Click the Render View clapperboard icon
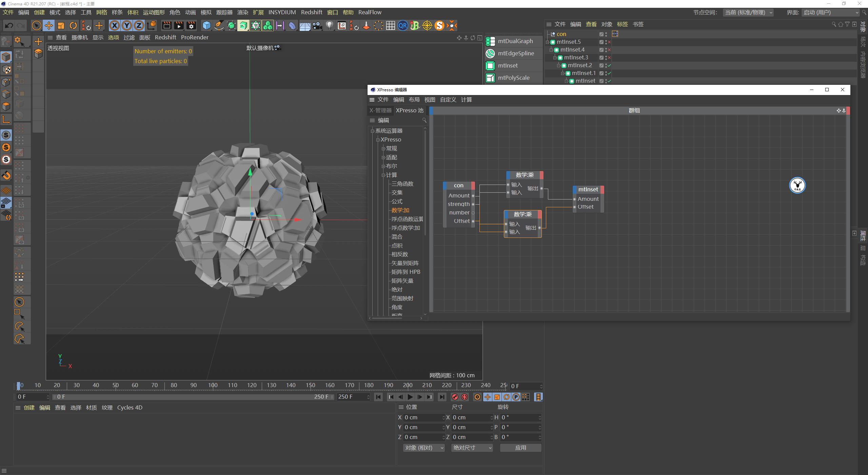Image resolution: width=868 pixels, height=475 pixels. pos(166,25)
